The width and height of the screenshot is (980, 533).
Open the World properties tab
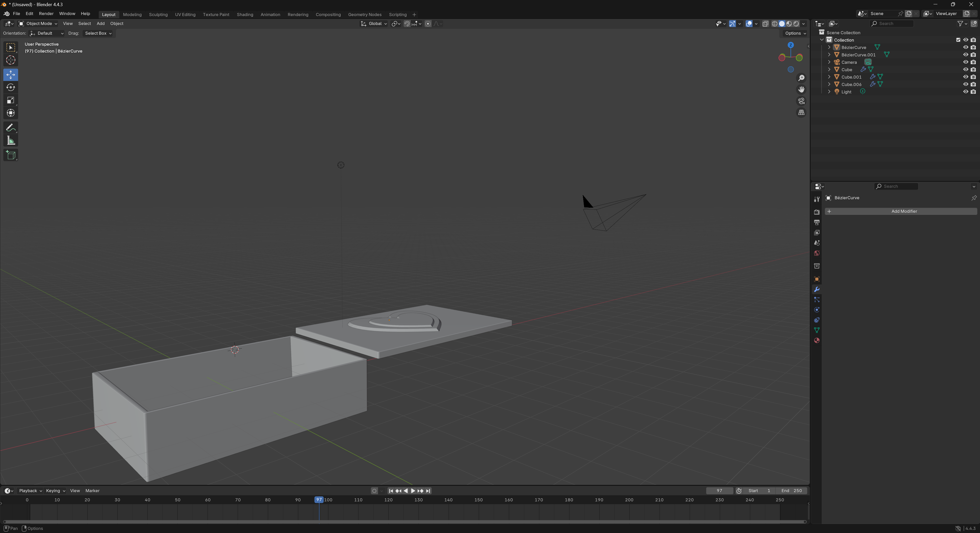click(816, 253)
